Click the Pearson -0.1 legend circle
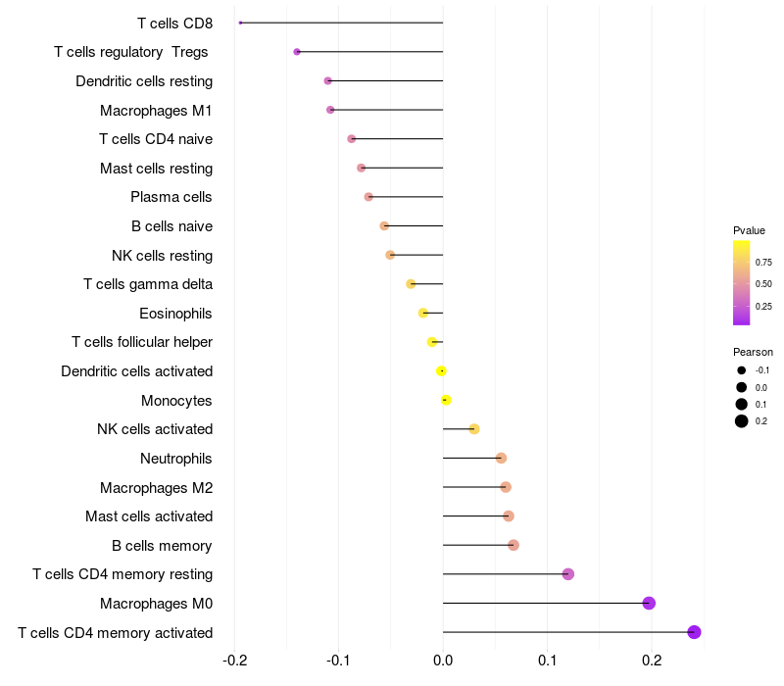This screenshot has width=784, height=686. coord(742,370)
